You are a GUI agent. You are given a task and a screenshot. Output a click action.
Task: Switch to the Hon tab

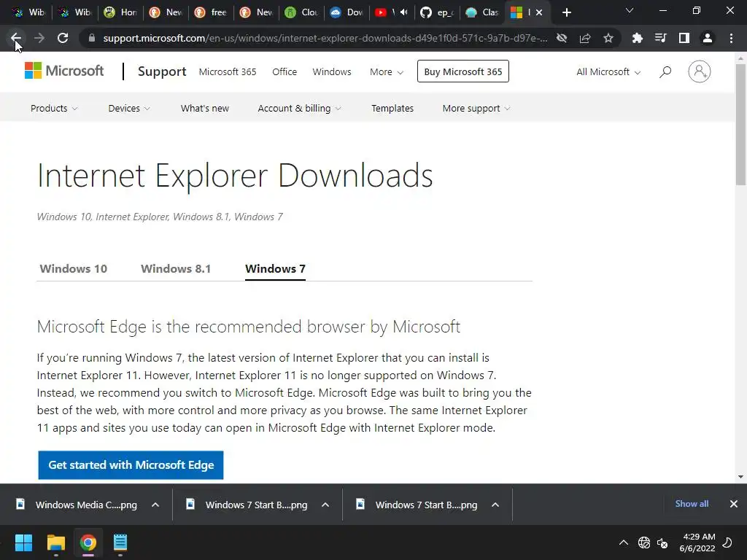pyautogui.click(x=120, y=12)
